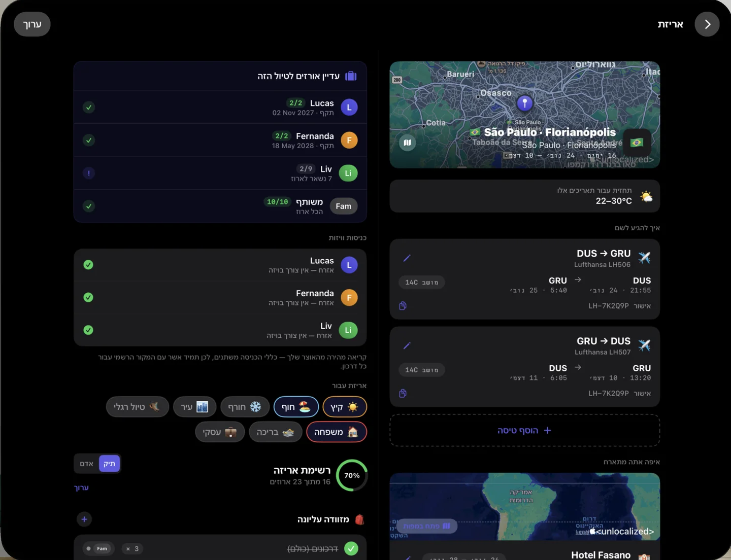Click Liv avatar in packing status list
The height and width of the screenshot is (560, 731).
coord(348,173)
